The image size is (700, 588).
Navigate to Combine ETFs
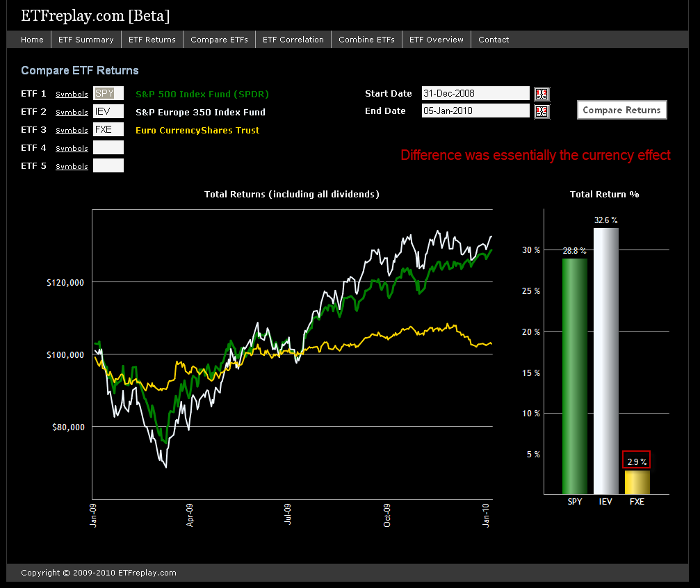366,40
